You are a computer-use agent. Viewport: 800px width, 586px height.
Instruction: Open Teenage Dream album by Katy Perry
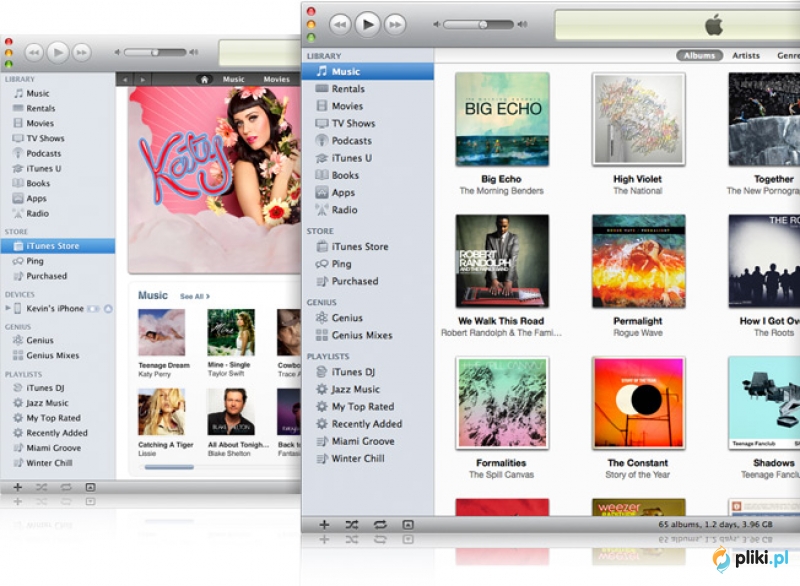pyautogui.click(x=162, y=333)
